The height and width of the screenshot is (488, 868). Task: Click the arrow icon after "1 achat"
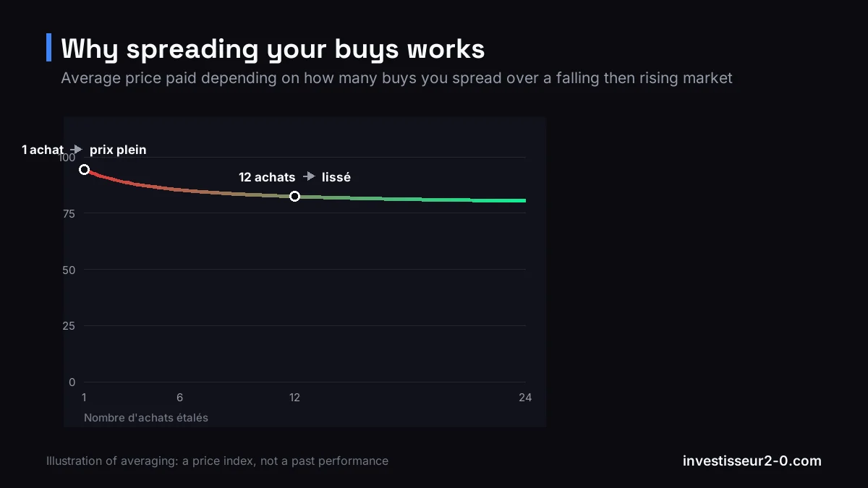pos(77,150)
